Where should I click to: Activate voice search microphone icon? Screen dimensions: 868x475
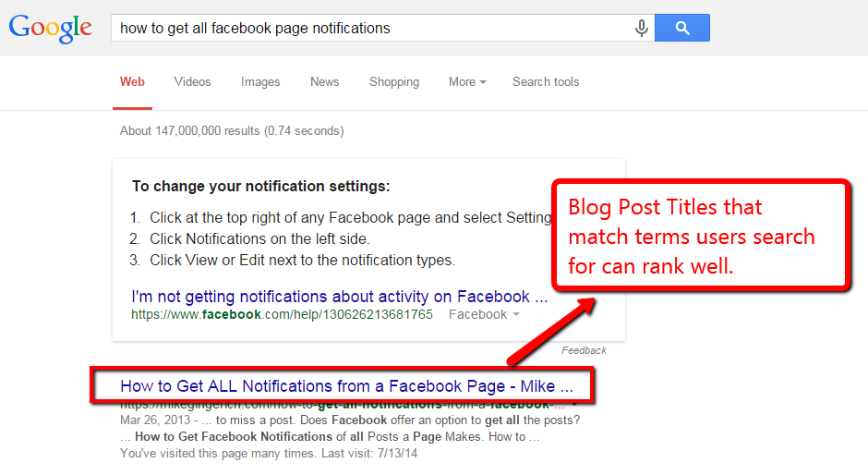click(x=641, y=29)
